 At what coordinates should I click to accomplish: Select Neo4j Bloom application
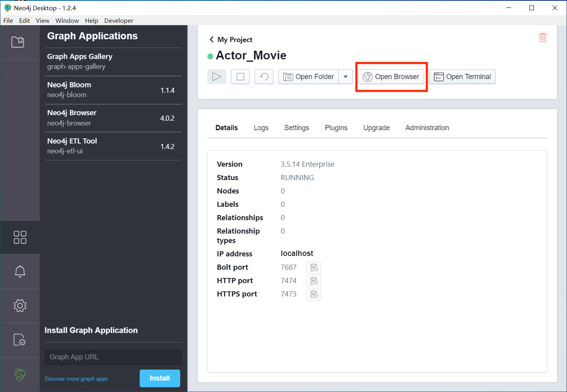coord(113,90)
